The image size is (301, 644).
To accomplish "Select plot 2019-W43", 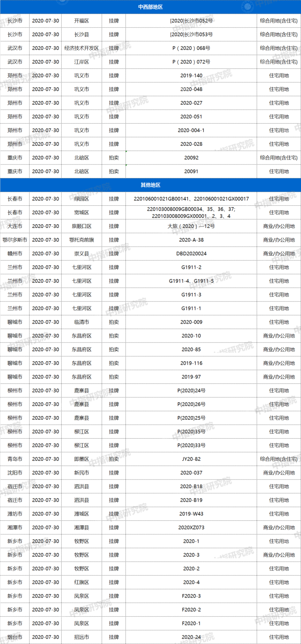I will [x=191, y=514].
